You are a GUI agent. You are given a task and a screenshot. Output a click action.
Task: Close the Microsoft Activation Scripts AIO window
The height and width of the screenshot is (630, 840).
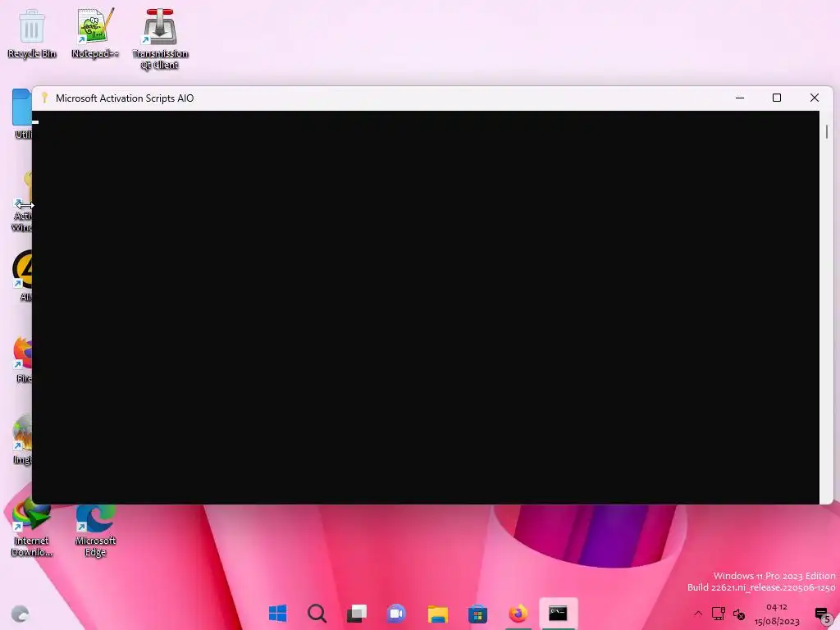click(815, 98)
